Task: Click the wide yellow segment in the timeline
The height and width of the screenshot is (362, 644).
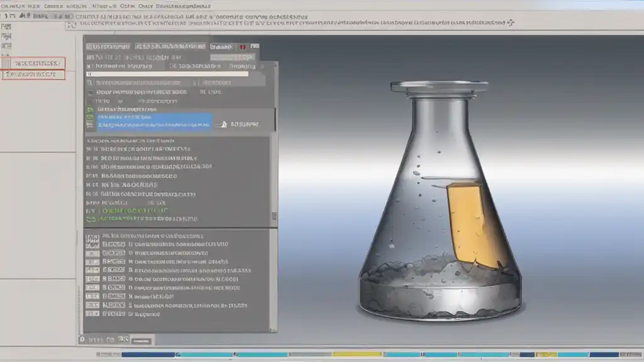Action: pyautogui.click(x=357, y=354)
